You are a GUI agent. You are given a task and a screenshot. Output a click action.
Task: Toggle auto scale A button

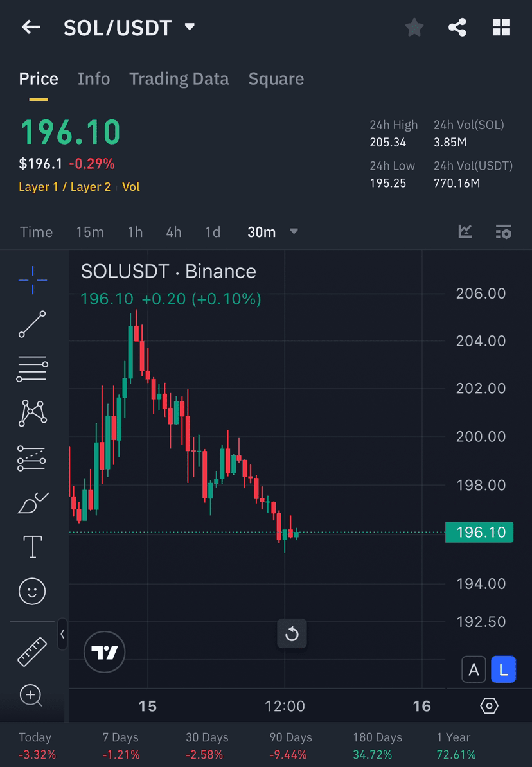[x=474, y=669]
